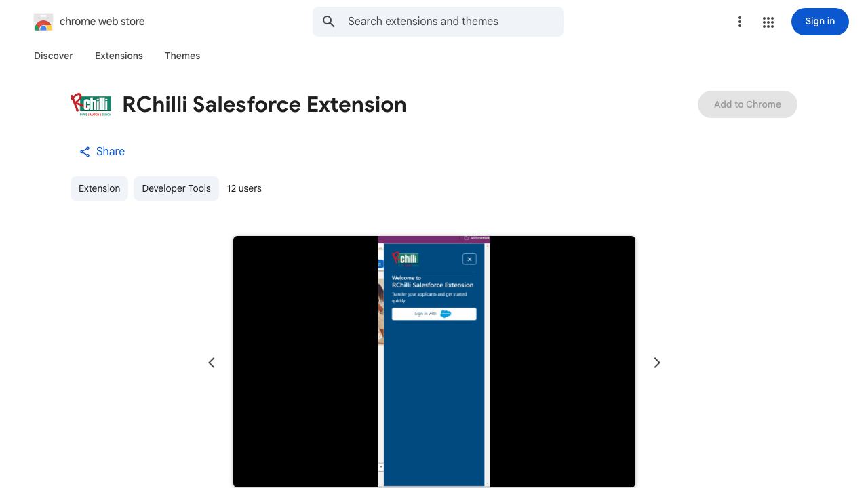This screenshot has width=868, height=488.
Task: Show the next screenshot with right arrow
Action: pyautogui.click(x=656, y=363)
